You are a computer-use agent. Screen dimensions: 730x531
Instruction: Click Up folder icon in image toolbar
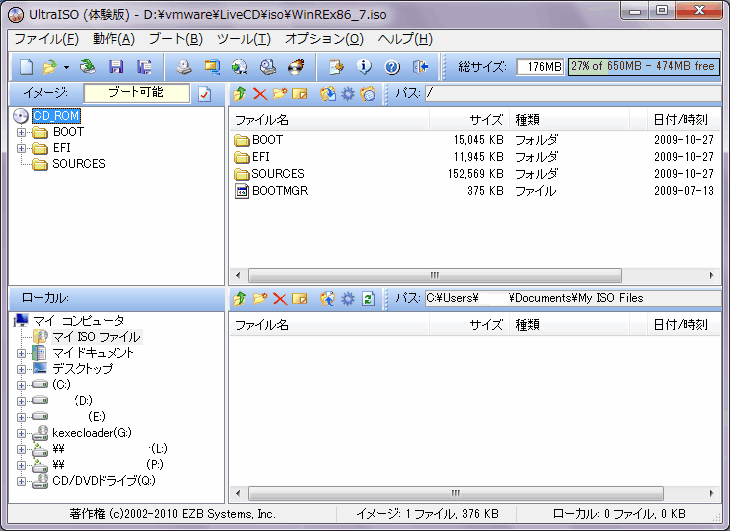(240, 94)
